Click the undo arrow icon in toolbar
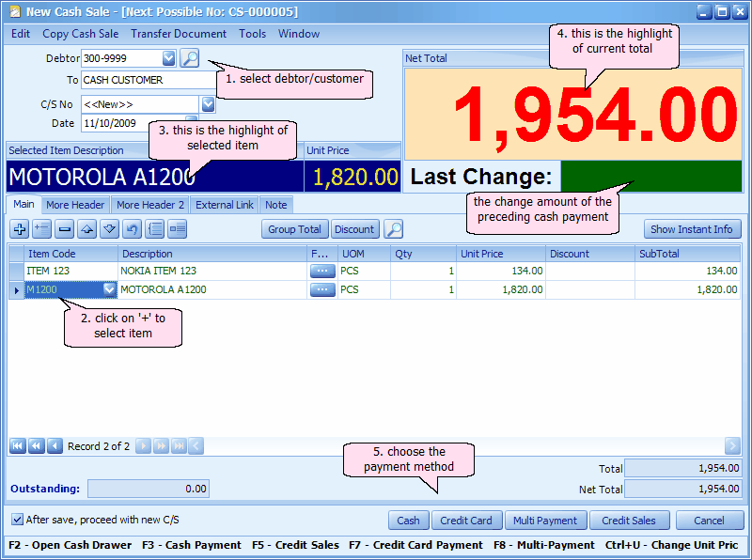The width and height of the screenshot is (752, 560). pyautogui.click(x=132, y=229)
